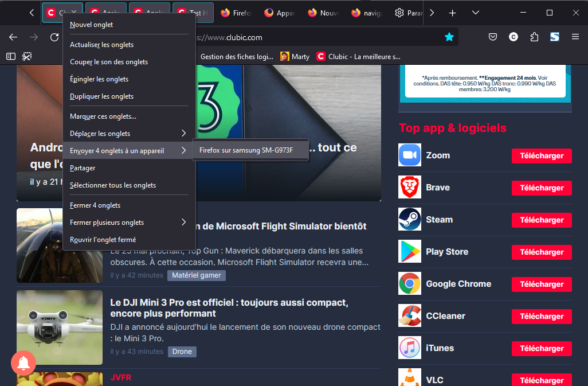This screenshot has width=588, height=386.
Task: Click the blue bookmark star in address bar
Action: pos(449,37)
